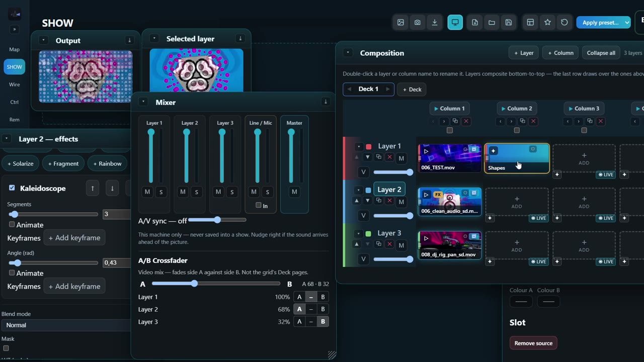
Task: Click the Collapse all button
Action: tap(601, 53)
